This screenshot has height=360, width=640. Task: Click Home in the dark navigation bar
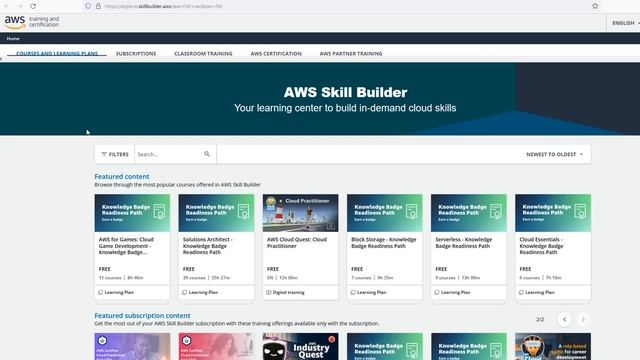click(x=13, y=38)
